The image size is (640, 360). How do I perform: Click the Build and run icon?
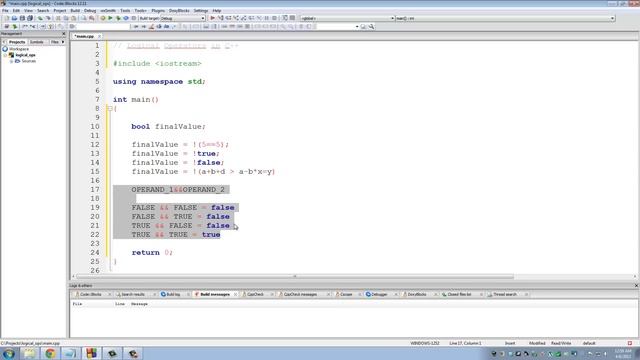point(118,18)
